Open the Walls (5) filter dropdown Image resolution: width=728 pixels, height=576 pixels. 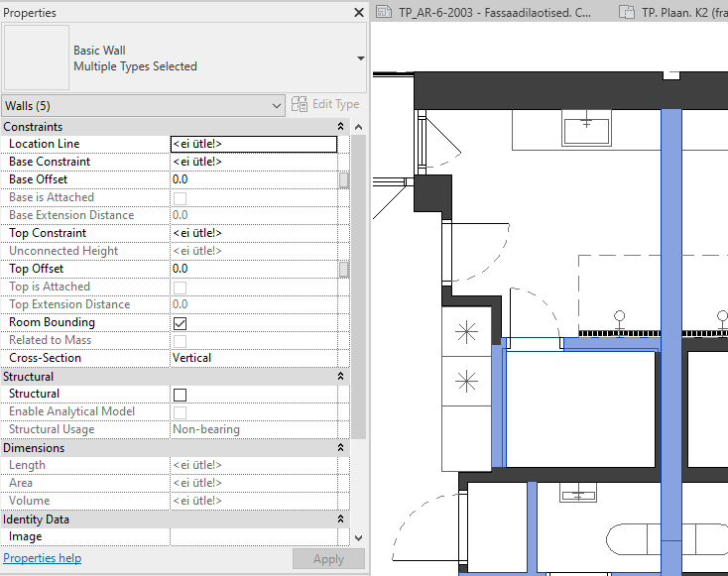point(276,105)
